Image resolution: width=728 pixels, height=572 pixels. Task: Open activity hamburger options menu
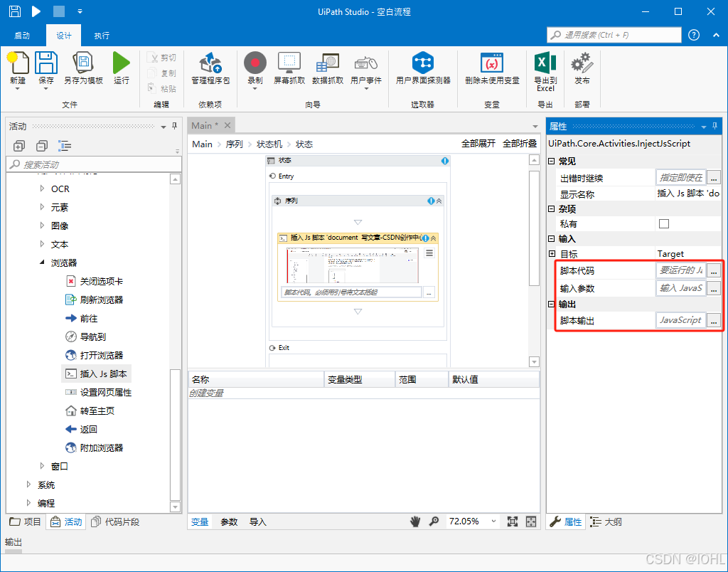click(429, 253)
